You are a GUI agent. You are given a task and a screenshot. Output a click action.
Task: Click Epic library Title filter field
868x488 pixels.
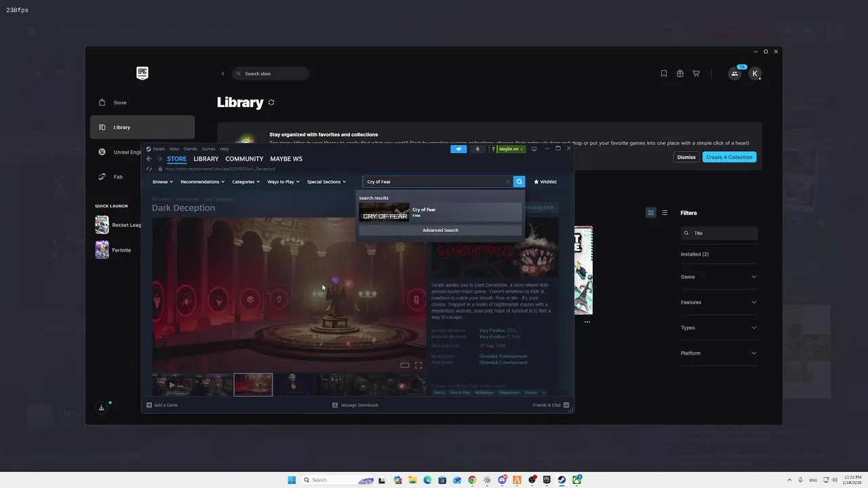(x=719, y=233)
